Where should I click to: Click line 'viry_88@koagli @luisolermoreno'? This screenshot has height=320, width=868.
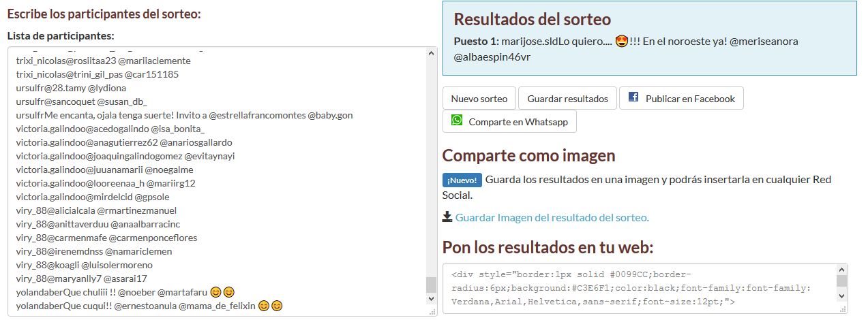(x=84, y=265)
